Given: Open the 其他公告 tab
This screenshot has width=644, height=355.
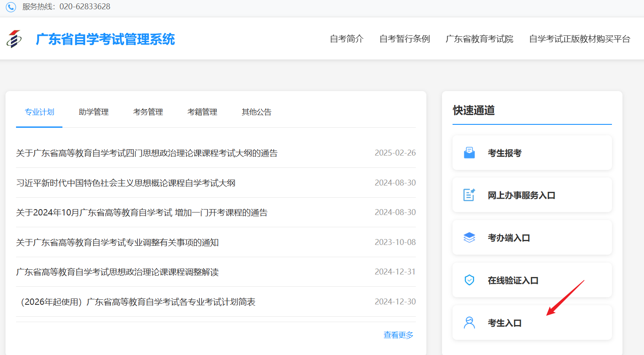Looking at the screenshot, I should [x=256, y=112].
